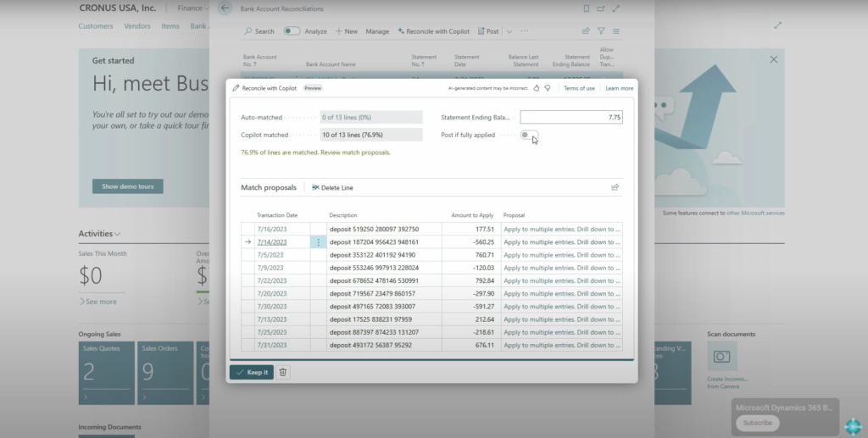Click the Keep it button
868x438 pixels.
pyautogui.click(x=251, y=372)
